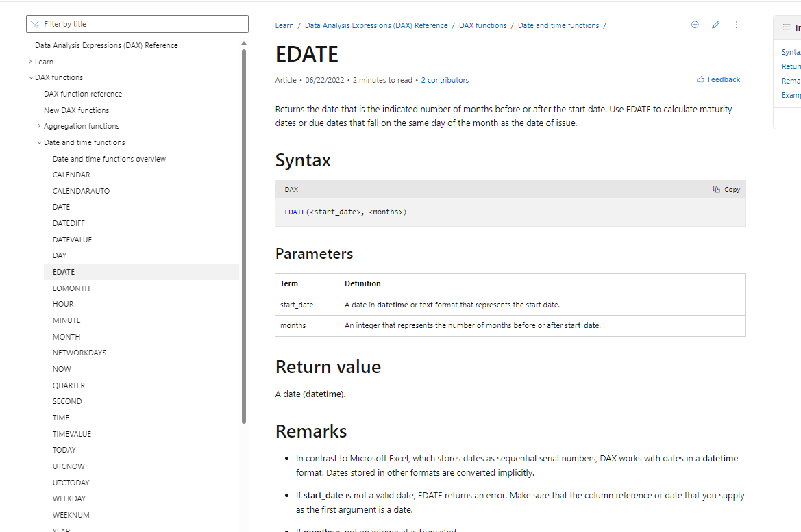Open Data Analysis Expressions (DAX) Reference breadcrumb
This screenshot has width=801, height=532.
[376, 25]
